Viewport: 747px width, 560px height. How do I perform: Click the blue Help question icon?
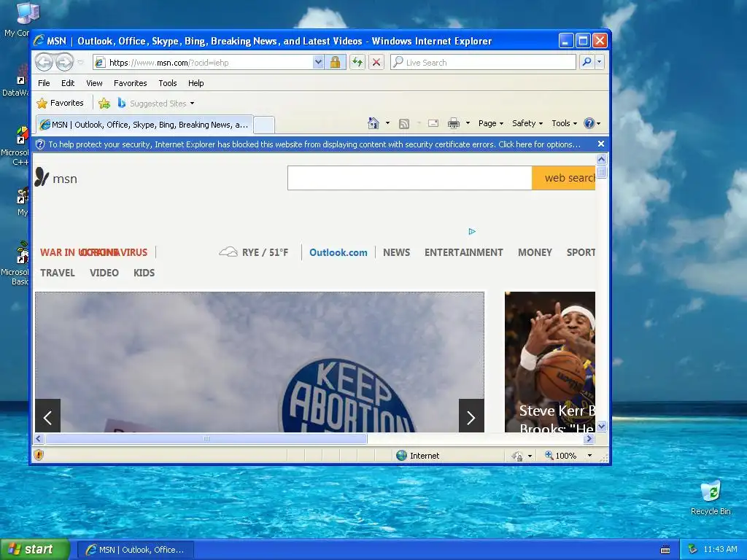point(589,123)
